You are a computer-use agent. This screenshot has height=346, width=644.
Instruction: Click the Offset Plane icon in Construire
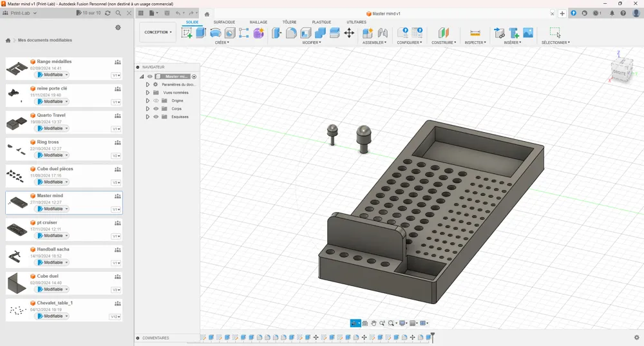pos(443,33)
